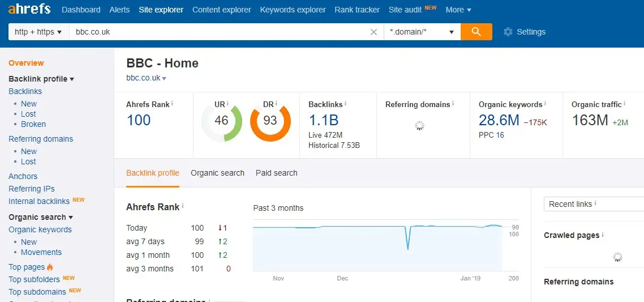Click the Ahrefs logo
The width and height of the screenshot is (644, 302).
(29, 10)
